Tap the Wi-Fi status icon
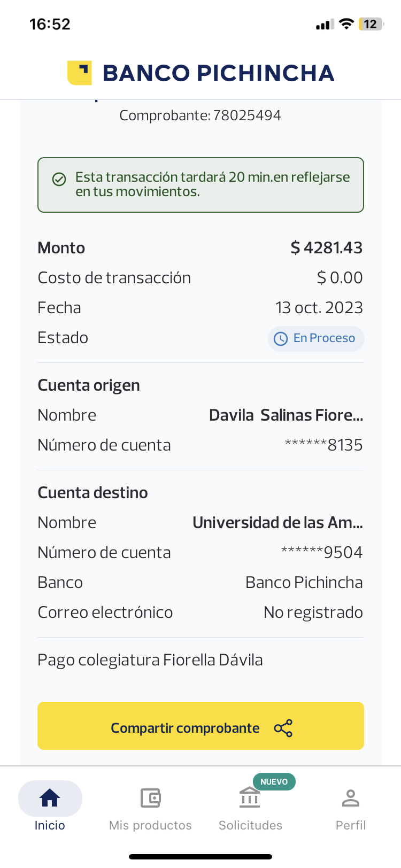 346,24
